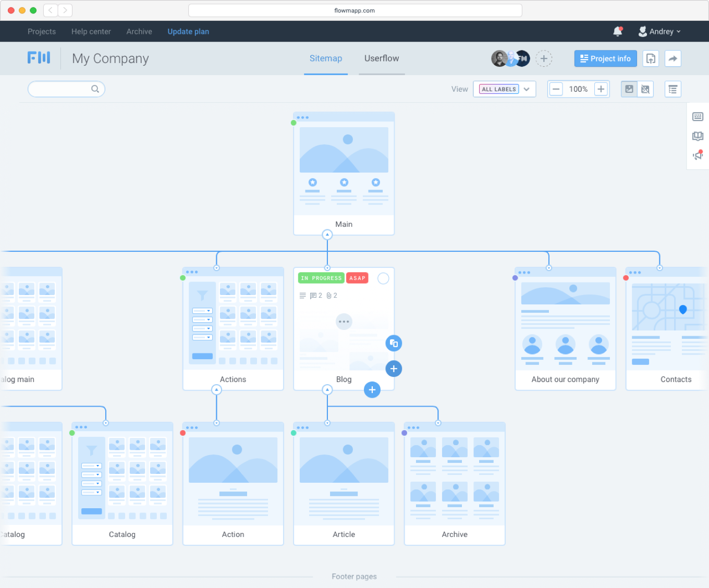Click the browser forward arrow
Viewport: 709px width, 588px height.
65,10
